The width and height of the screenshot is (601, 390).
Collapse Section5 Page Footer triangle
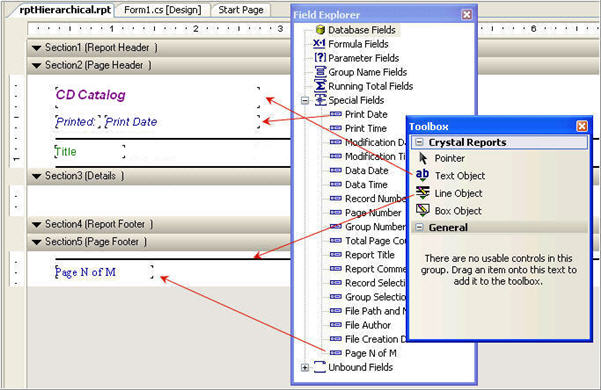point(37,242)
